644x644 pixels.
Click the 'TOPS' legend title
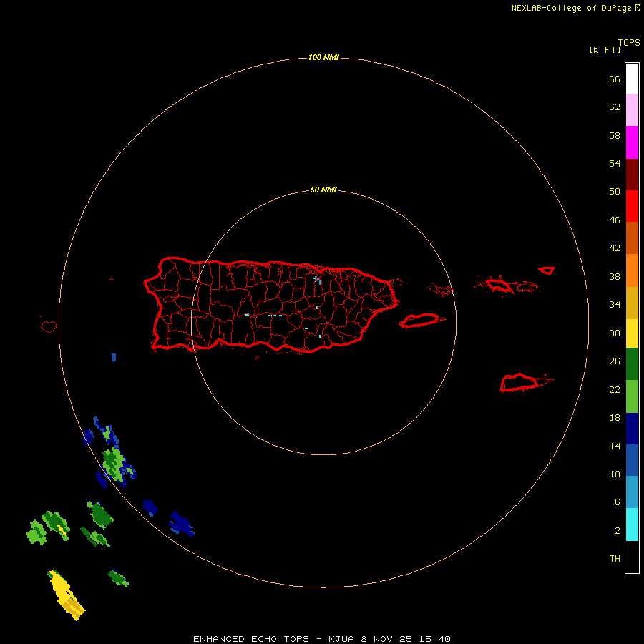[x=629, y=43]
